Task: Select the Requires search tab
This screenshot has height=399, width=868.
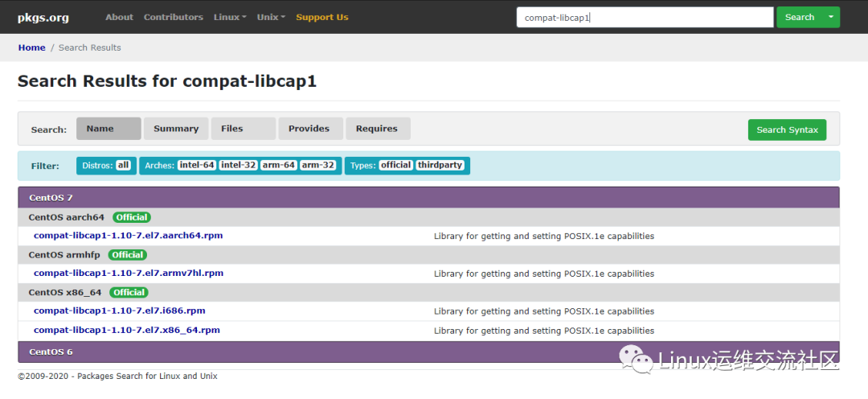Action: tap(378, 129)
